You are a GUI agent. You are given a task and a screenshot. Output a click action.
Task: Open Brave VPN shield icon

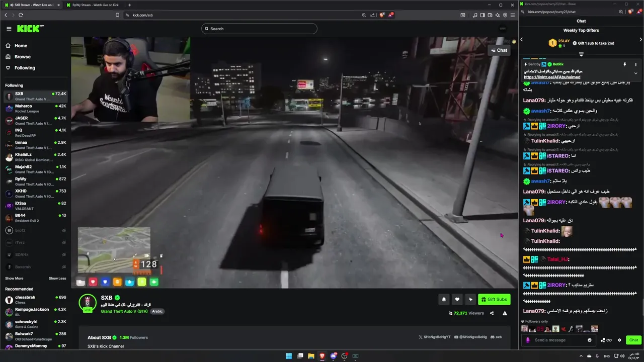[505, 15]
